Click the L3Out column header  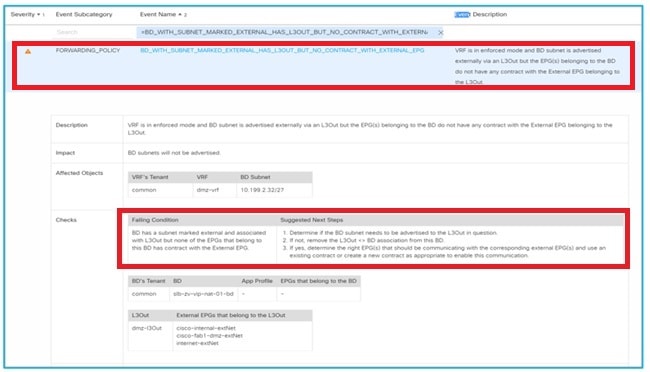click(x=140, y=316)
